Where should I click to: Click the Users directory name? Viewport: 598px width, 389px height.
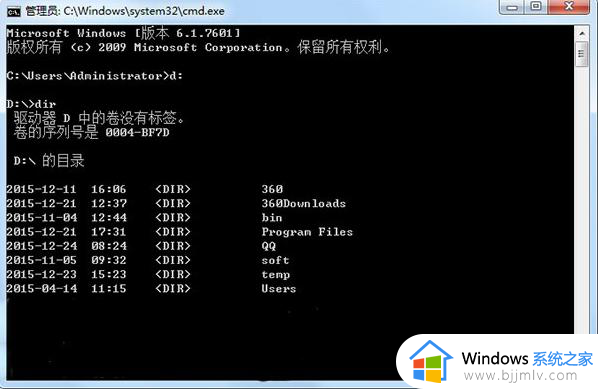pyautogui.click(x=279, y=289)
